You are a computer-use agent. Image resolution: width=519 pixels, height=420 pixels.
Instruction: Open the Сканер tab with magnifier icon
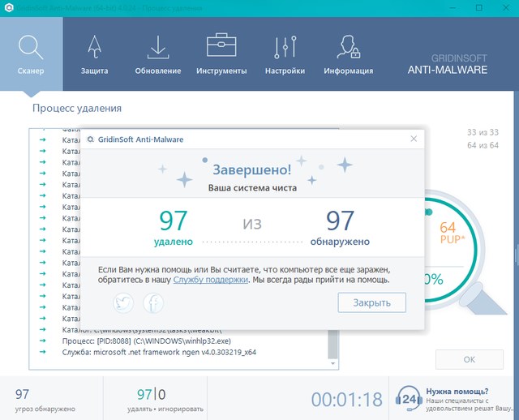point(30,53)
